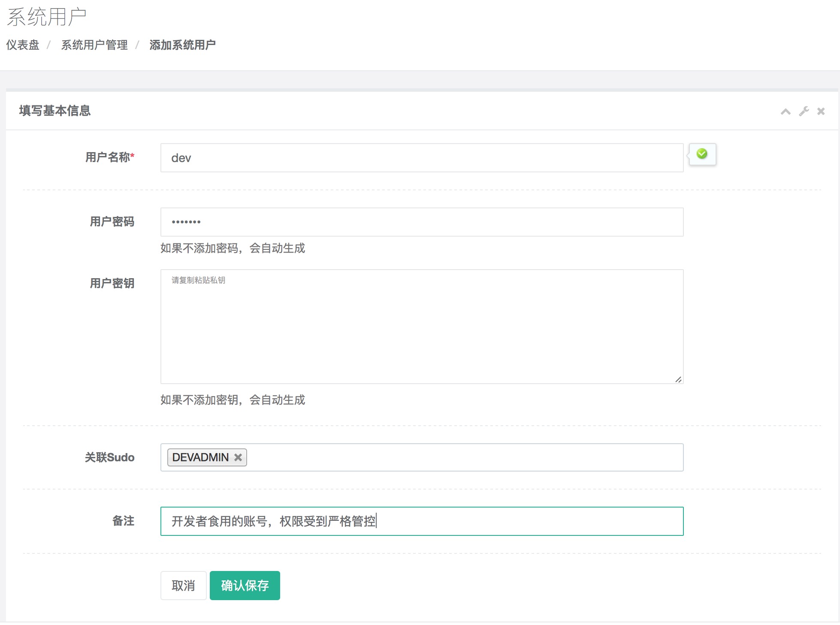Collapse the 填写基本信息 panel with chevron
Screen dimensions: 840x625
[x=785, y=111]
